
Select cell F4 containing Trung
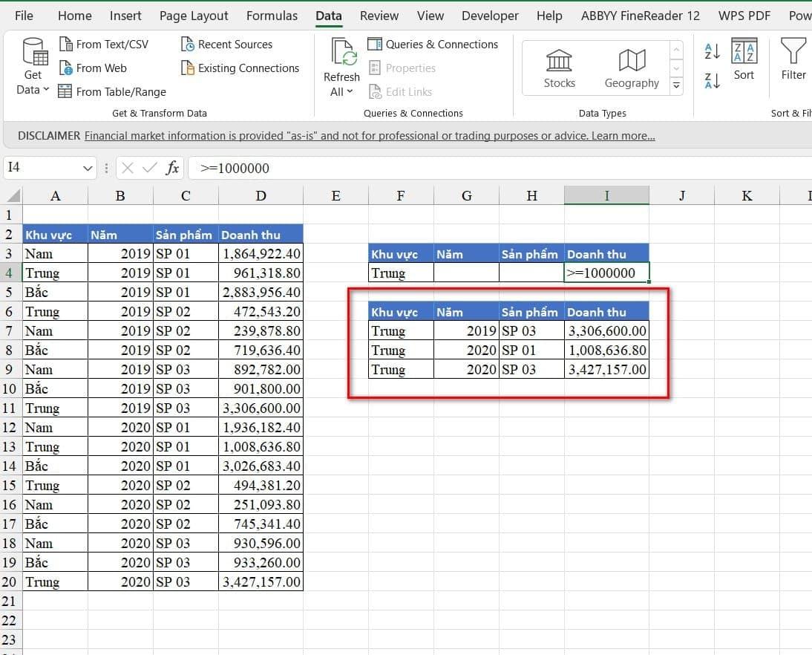coord(401,273)
